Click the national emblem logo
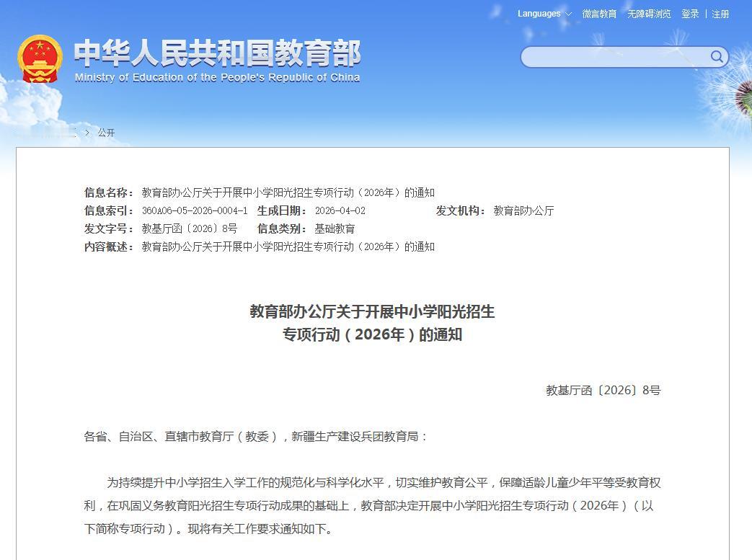Screen dimensions: 752x560 40,58
